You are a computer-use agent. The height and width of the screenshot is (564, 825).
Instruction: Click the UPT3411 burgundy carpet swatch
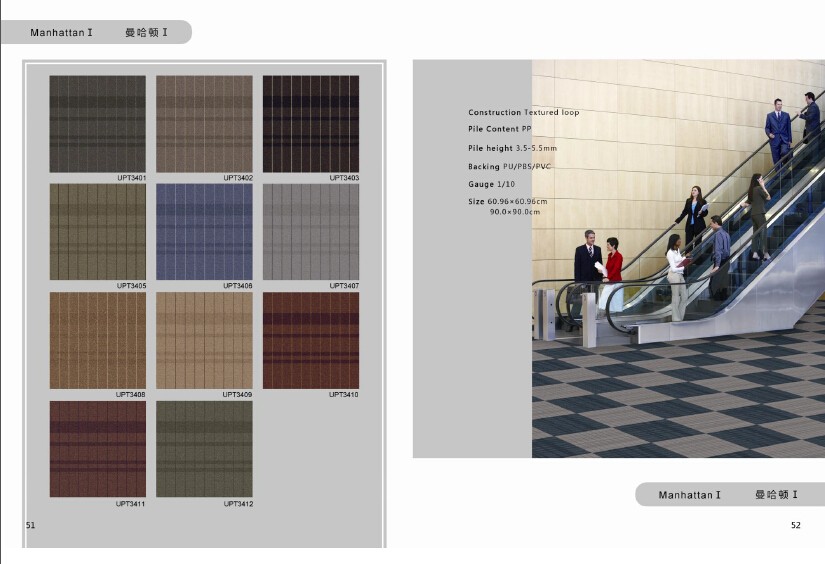tap(97, 449)
